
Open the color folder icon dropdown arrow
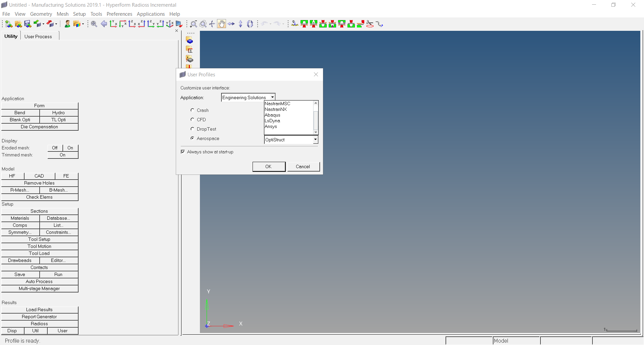point(83,24)
